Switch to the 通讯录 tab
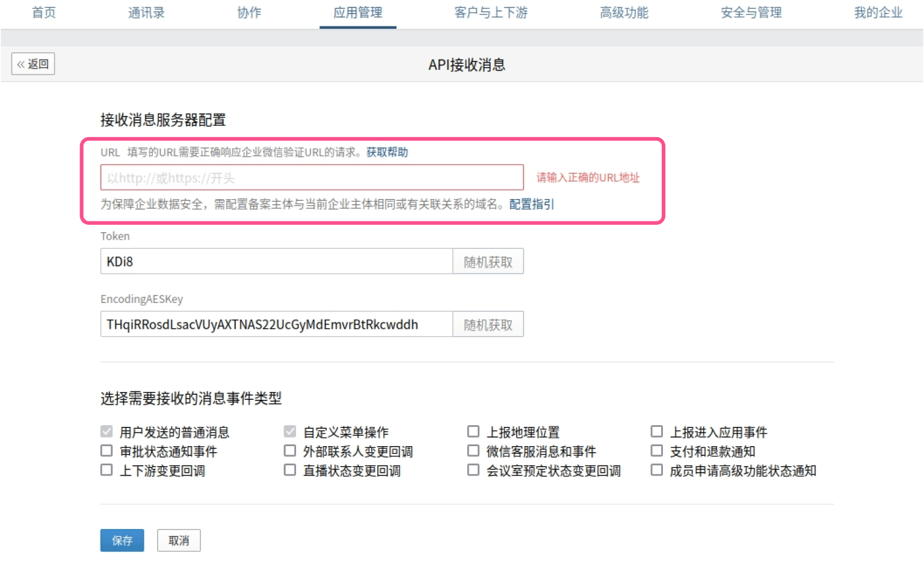The image size is (924, 570). point(146,13)
